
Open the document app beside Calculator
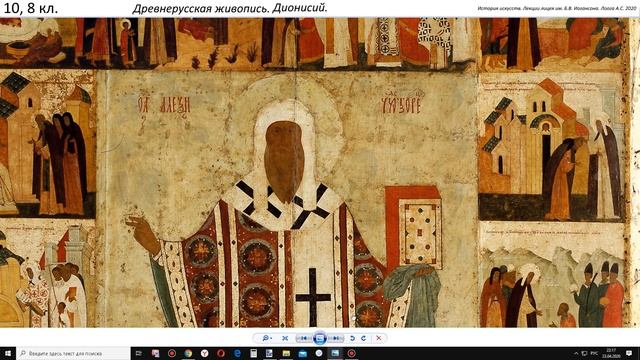(x=269, y=353)
